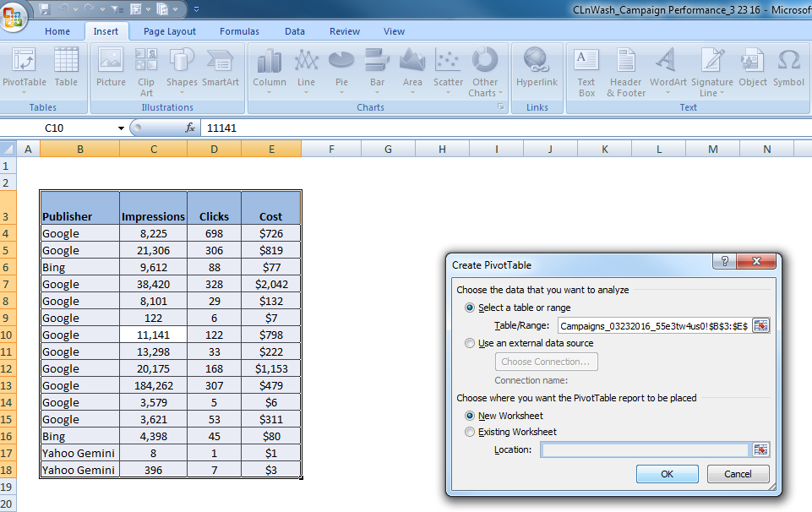812x512 pixels.
Task: Select the 'Select a table or range' option
Action: point(470,308)
